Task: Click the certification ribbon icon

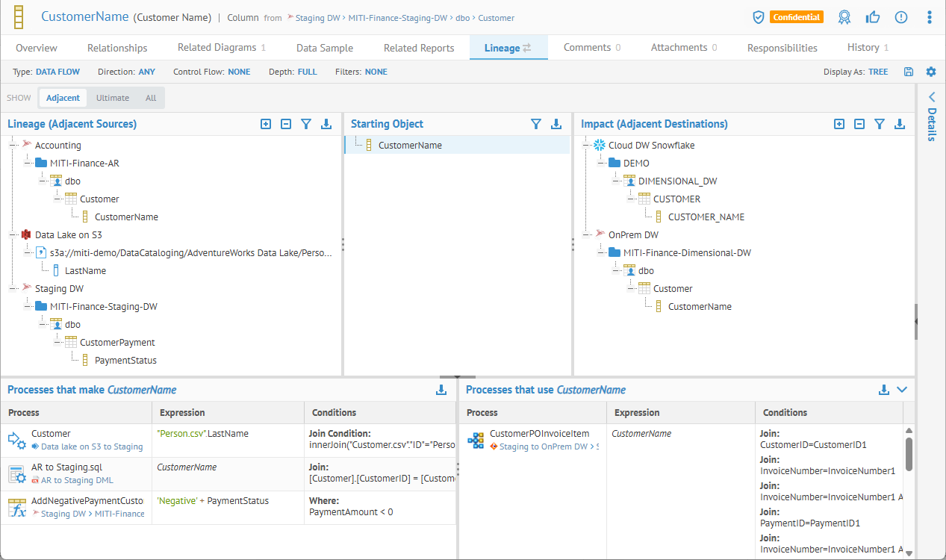Action: [x=844, y=17]
